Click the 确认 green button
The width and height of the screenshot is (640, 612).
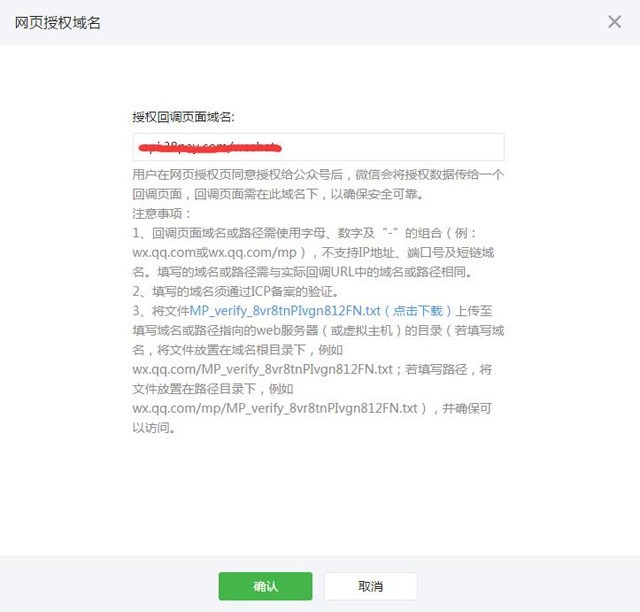[x=265, y=586]
